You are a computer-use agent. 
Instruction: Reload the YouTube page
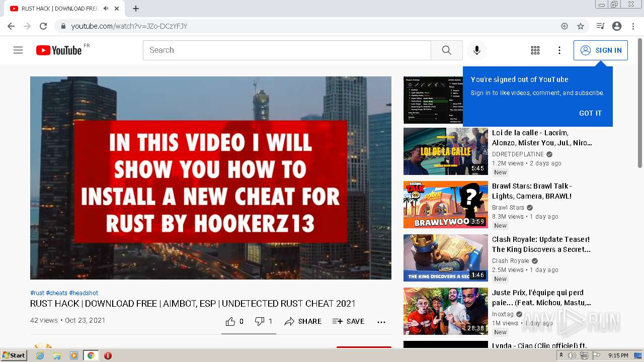(43, 26)
